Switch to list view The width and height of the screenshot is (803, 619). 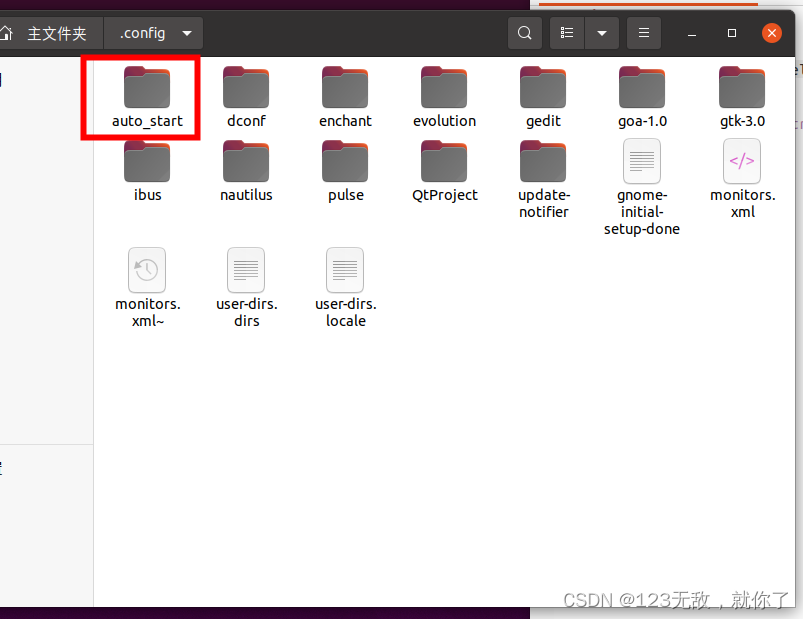pos(567,33)
